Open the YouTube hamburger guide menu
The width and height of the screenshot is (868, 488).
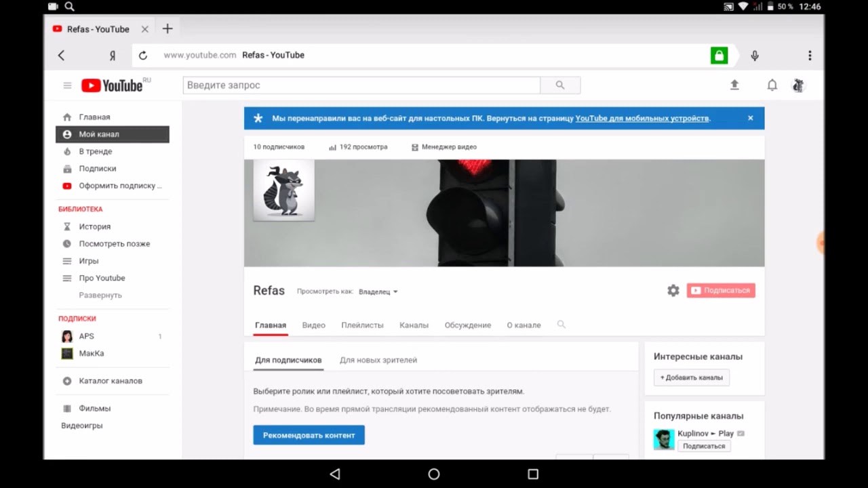pos(67,85)
